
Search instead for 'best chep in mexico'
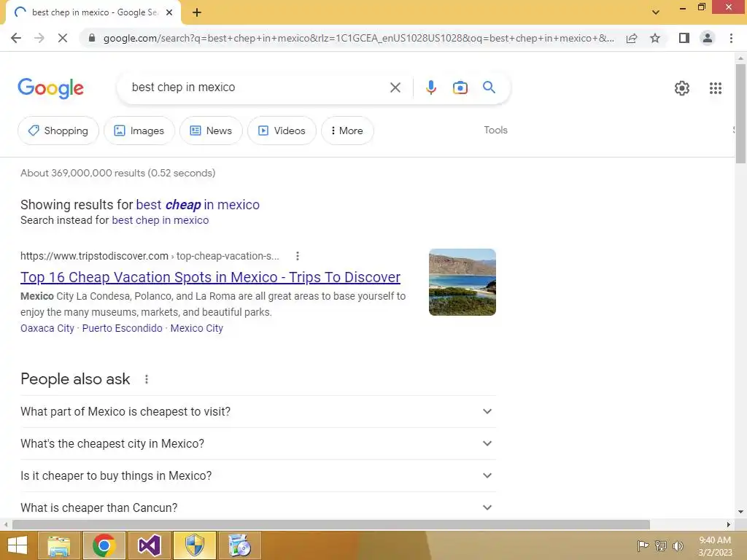(160, 220)
